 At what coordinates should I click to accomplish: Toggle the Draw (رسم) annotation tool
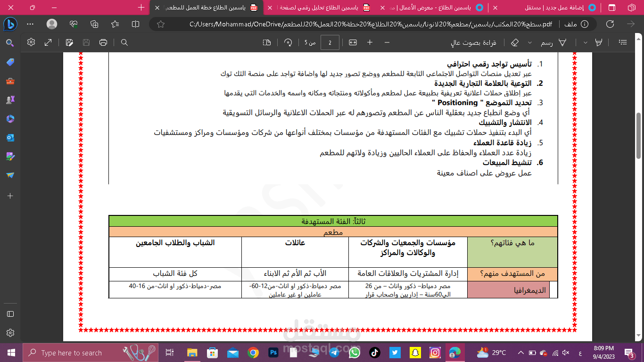coord(555,42)
